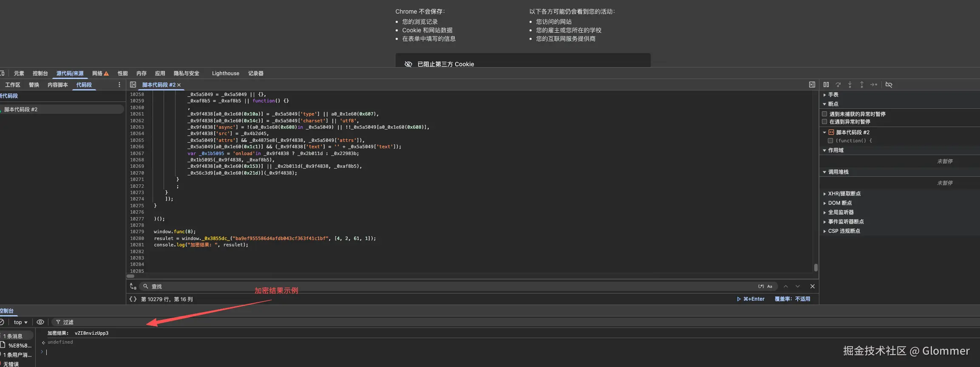Image resolution: width=980 pixels, height=367 pixels.
Task: Select 脚本代码段 #2 in the snippets list
Action: pyautogui.click(x=62, y=109)
